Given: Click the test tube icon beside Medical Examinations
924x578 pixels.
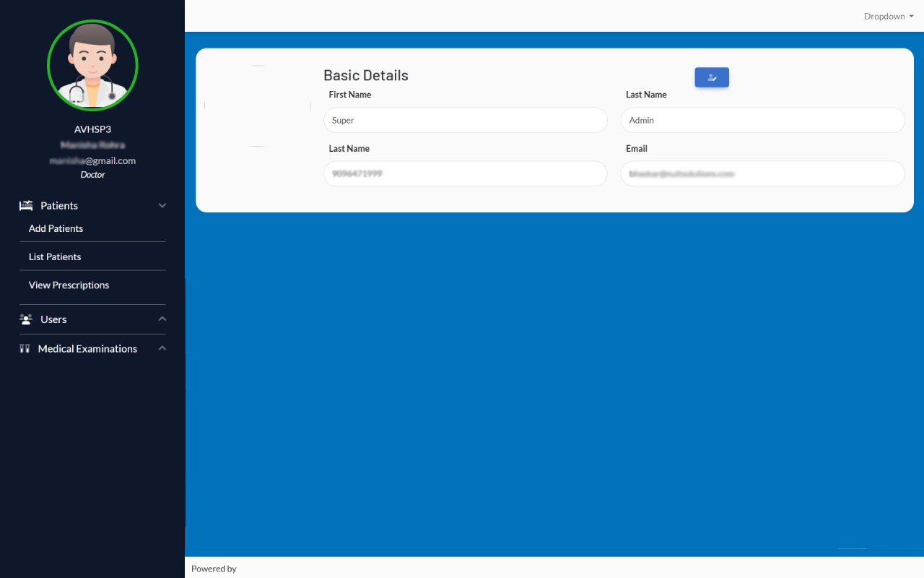Looking at the screenshot, I should point(25,349).
